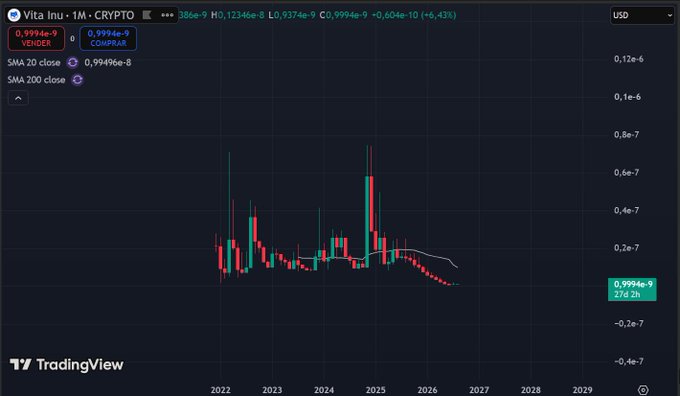Click the 2026 label on time axis
The image size is (680, 396).
pyautogui.click(x=427, y=390)
